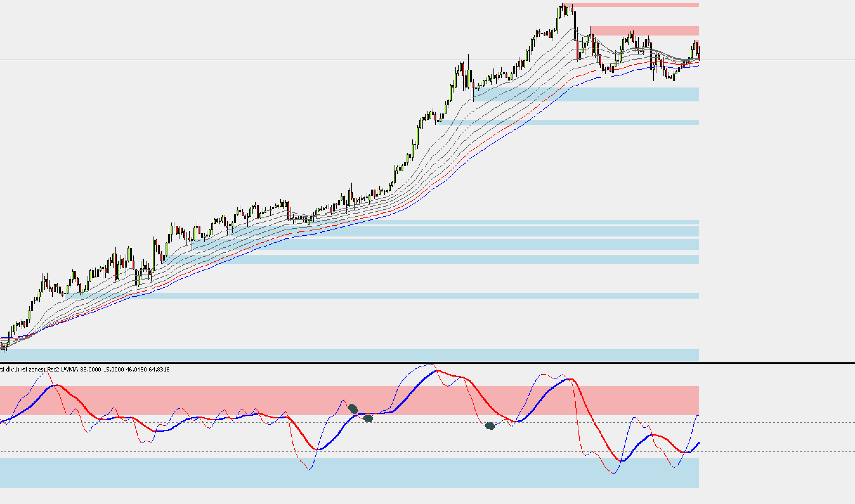Click the red overbought band in the oscillator panel
This screenshot has width=855, height=504.
349,400
